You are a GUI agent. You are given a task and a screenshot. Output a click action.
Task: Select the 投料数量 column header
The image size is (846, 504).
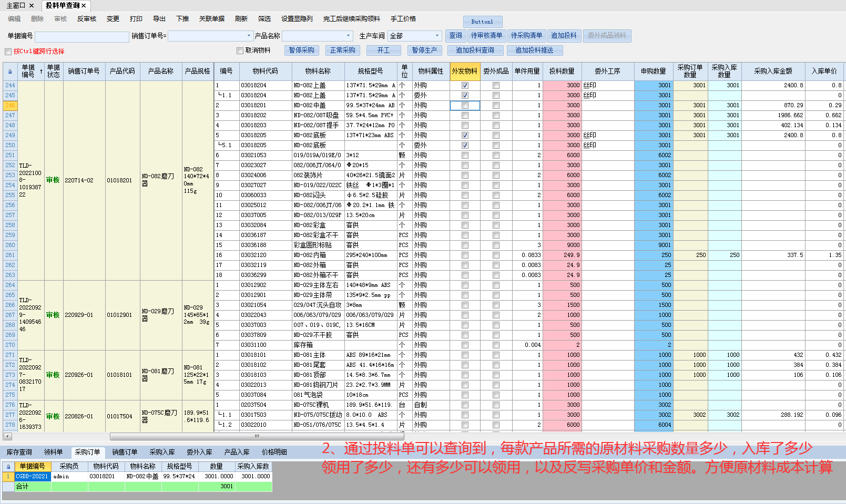pyautogui.click(x=562, y=71)
